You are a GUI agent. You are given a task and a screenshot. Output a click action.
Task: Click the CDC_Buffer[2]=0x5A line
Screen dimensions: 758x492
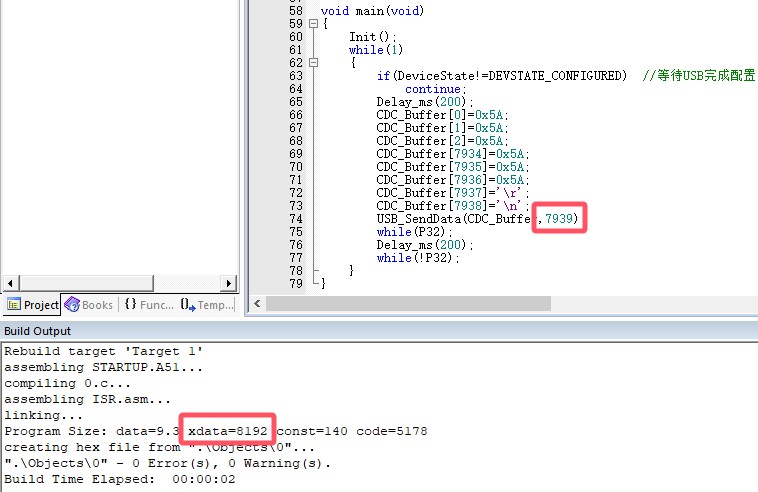[x=442, y=141]
